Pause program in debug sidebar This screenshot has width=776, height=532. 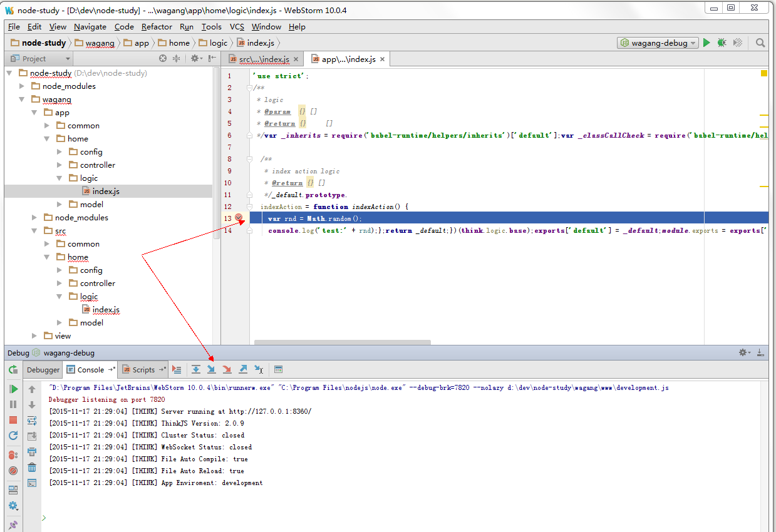tap(13, 404)
